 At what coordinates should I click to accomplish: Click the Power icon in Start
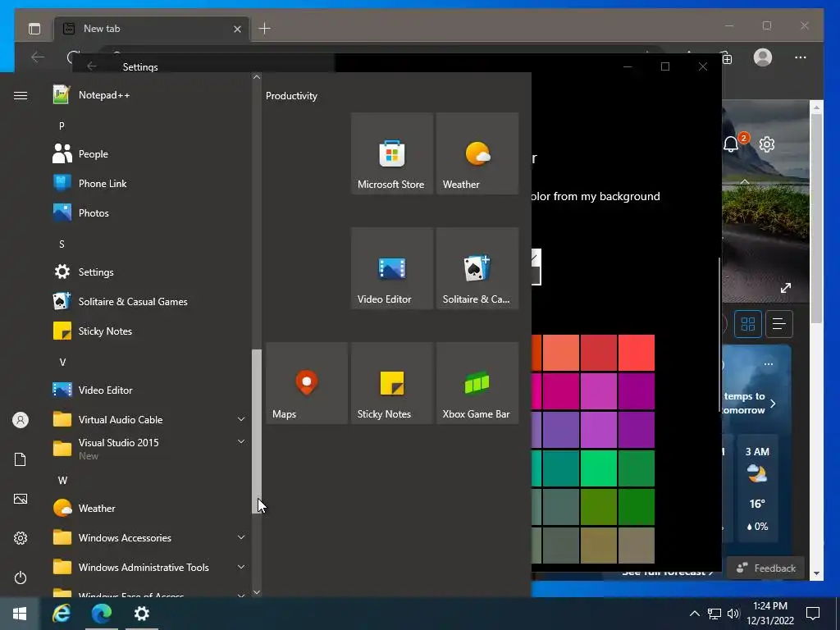[x=21, y=577]
